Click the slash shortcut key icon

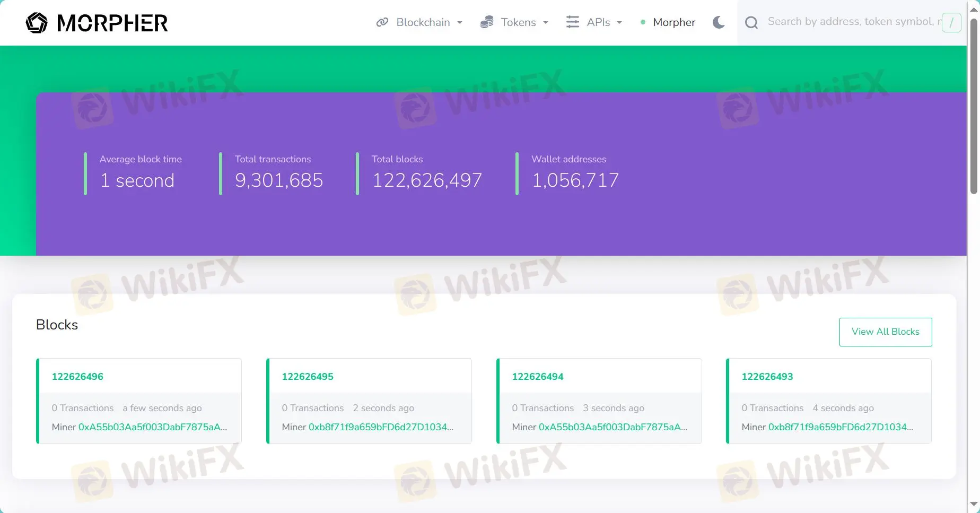click(951, 22)
